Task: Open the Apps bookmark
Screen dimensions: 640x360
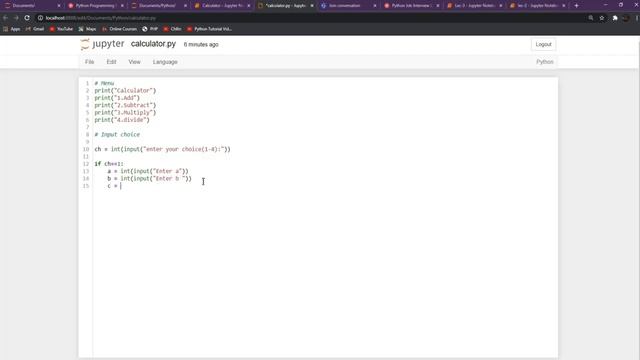Action: (x=12, y=29)
